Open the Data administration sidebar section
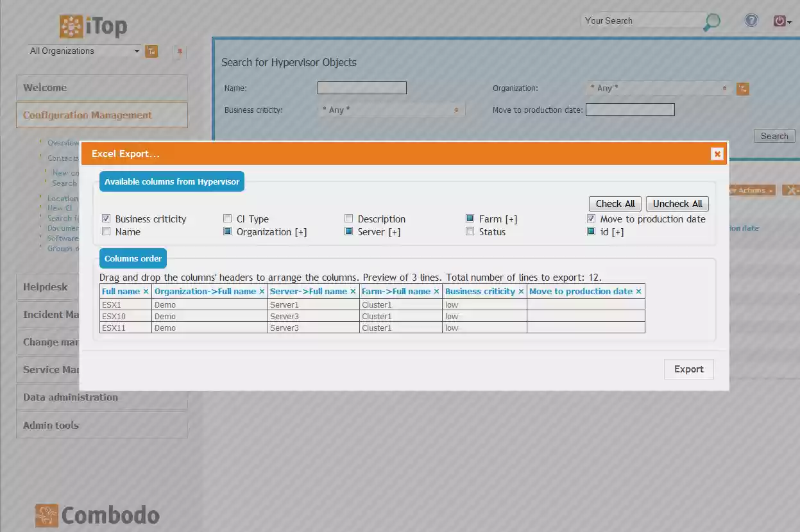 click(71, 397)
